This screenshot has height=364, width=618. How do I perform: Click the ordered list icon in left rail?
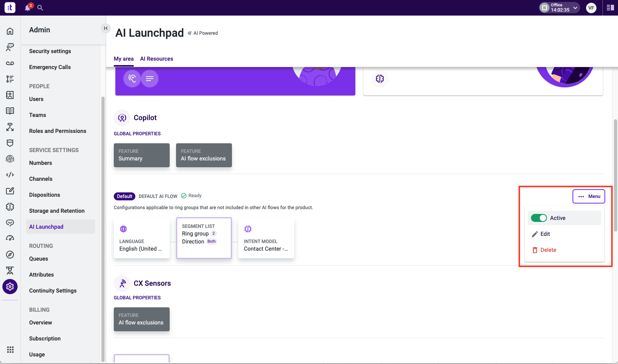click(x=10, y=79)
